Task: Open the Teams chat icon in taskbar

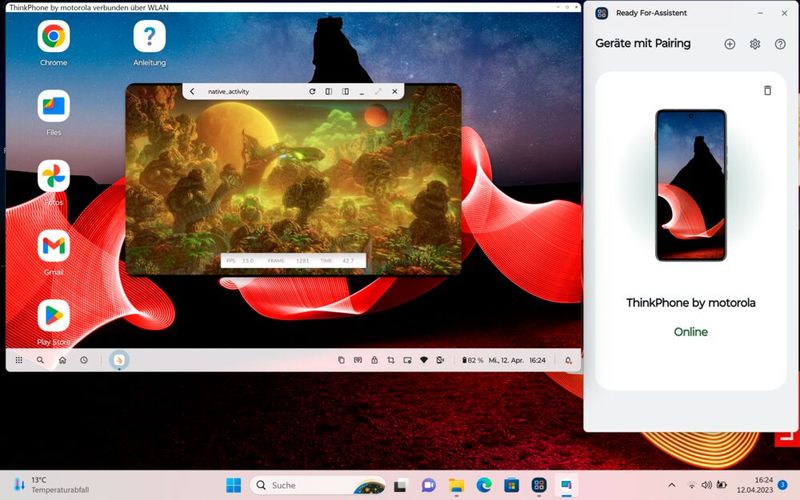Action: [429, 485]
